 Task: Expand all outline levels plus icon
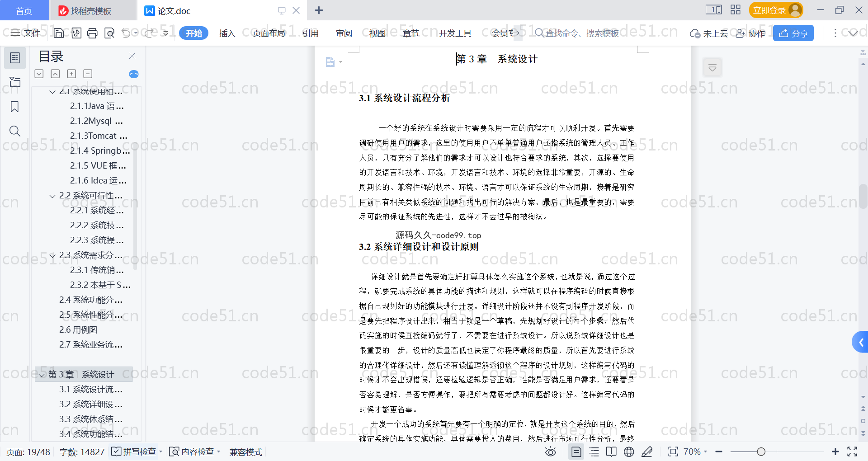[71, 74]
